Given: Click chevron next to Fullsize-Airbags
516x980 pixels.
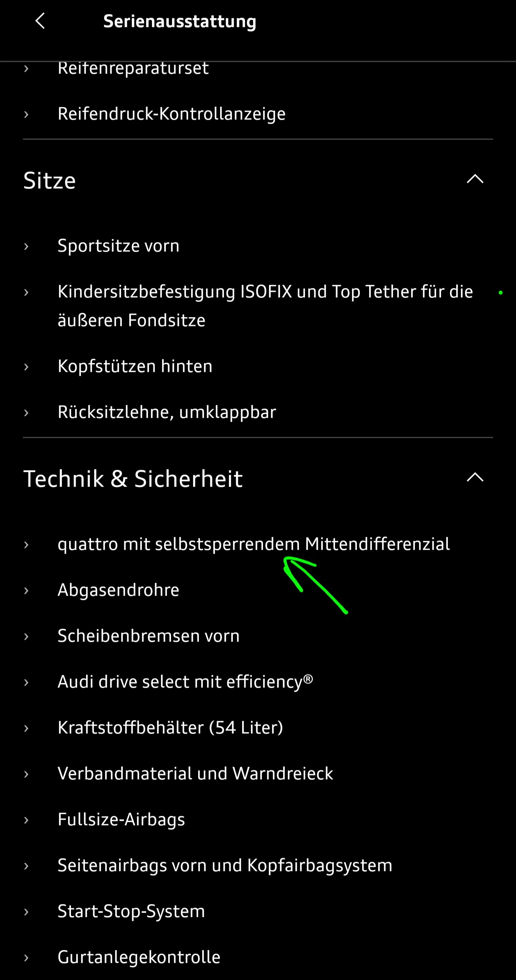Looking at the screenshot, I should (26, 820).
